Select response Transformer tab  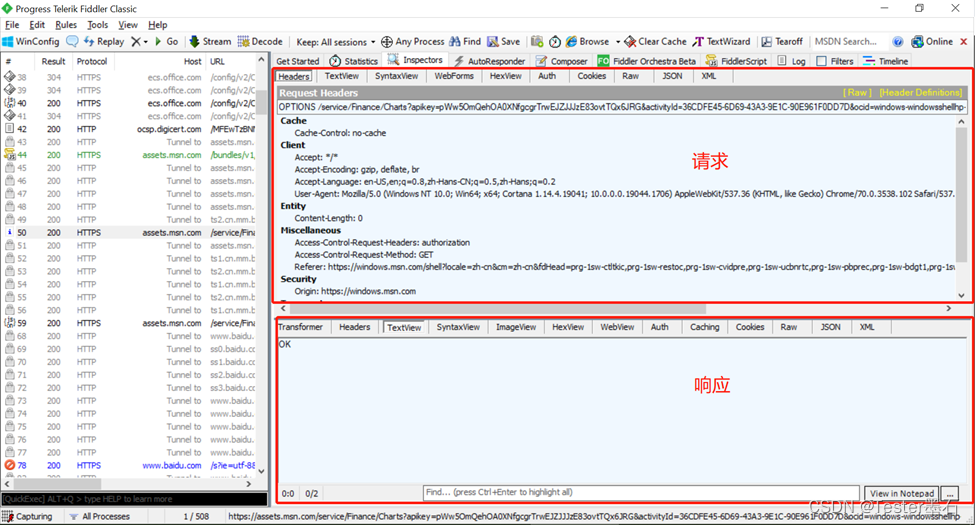pyautogui.click(x=301, y=327)
